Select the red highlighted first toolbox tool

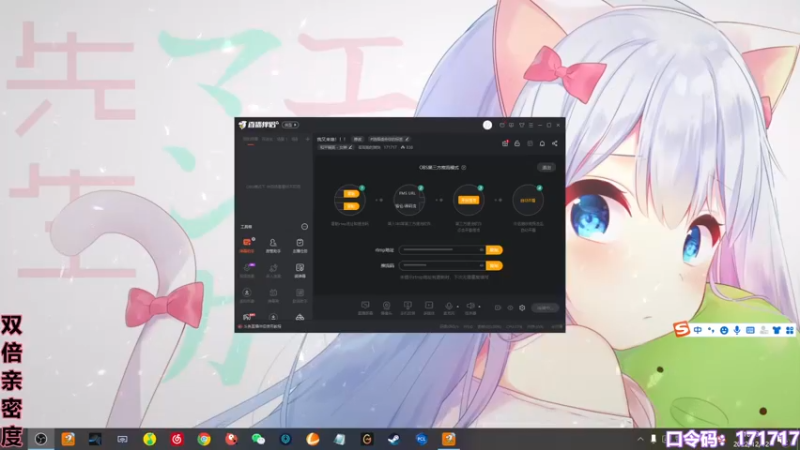click(x=247, y=243)
